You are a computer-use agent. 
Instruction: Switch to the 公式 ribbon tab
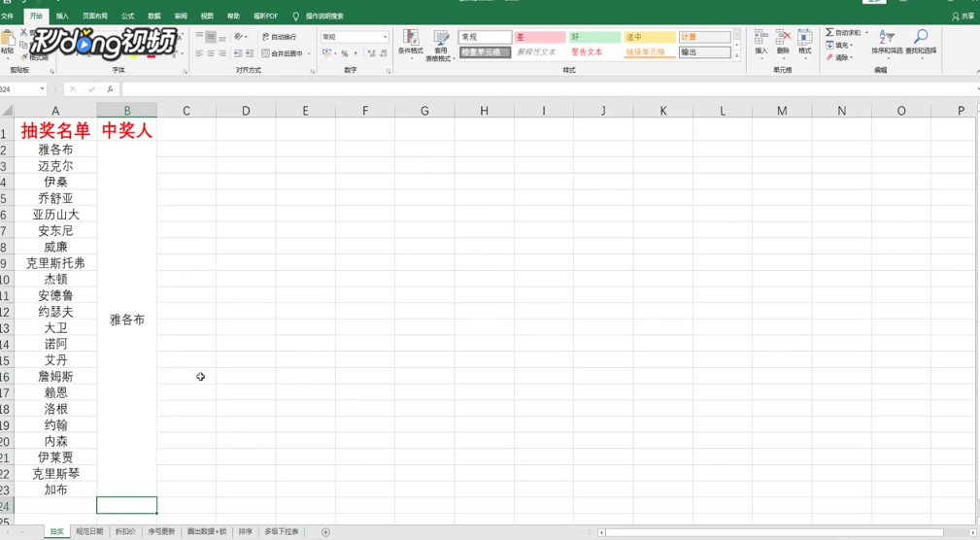coord(128,17)
